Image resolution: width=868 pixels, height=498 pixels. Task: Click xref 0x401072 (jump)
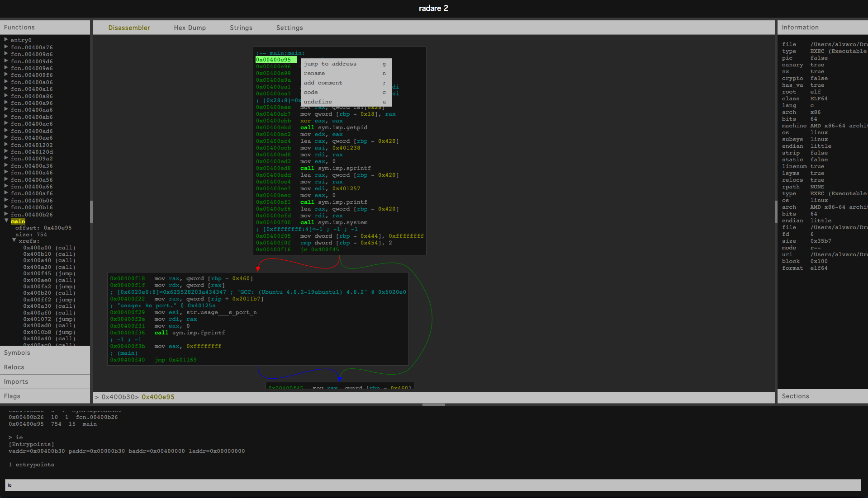49,319
